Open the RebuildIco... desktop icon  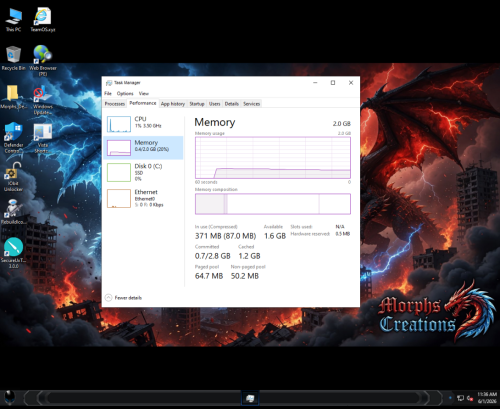click(x=13, y=212)
